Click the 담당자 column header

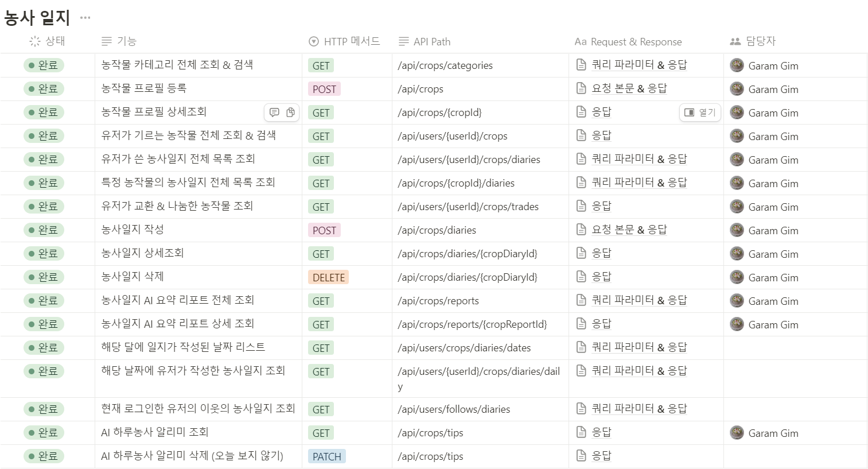click(752, 41)
